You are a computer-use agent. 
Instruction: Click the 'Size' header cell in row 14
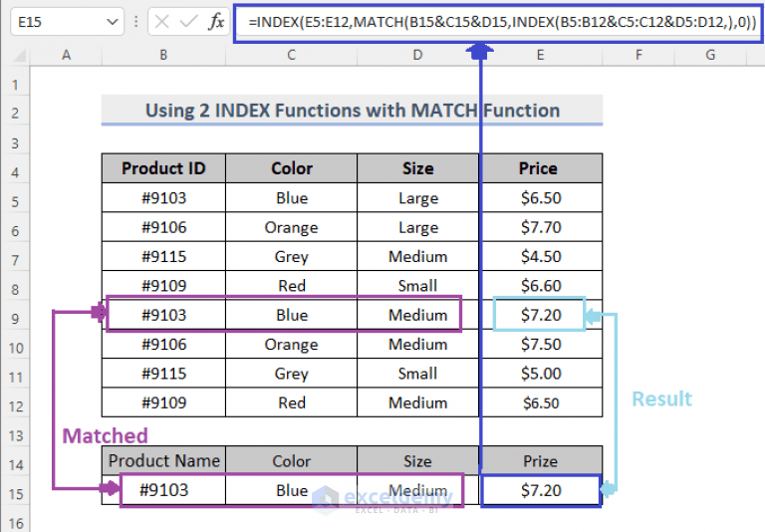417,460
